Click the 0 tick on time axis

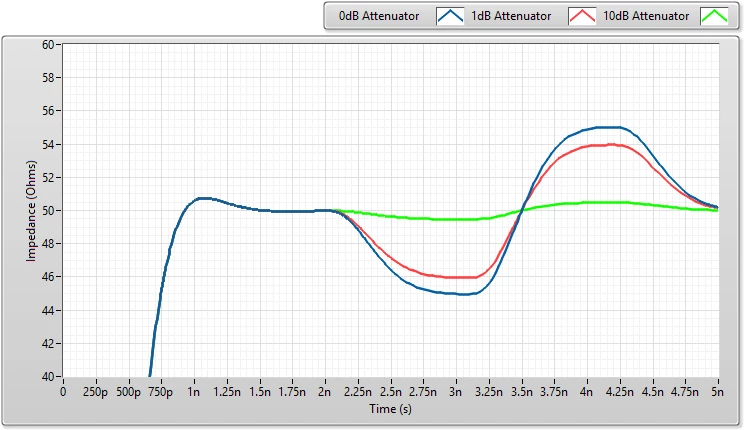(x=63, y=392)
